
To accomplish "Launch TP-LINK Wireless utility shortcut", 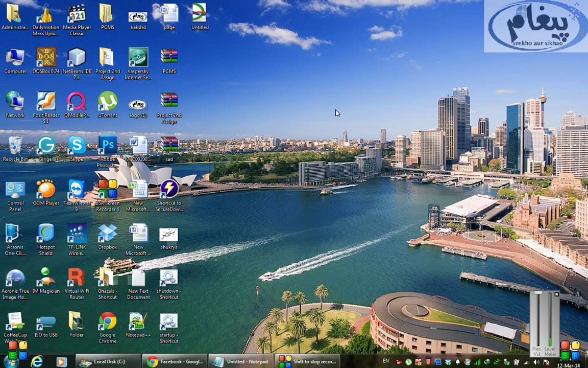I will [77, 240].
